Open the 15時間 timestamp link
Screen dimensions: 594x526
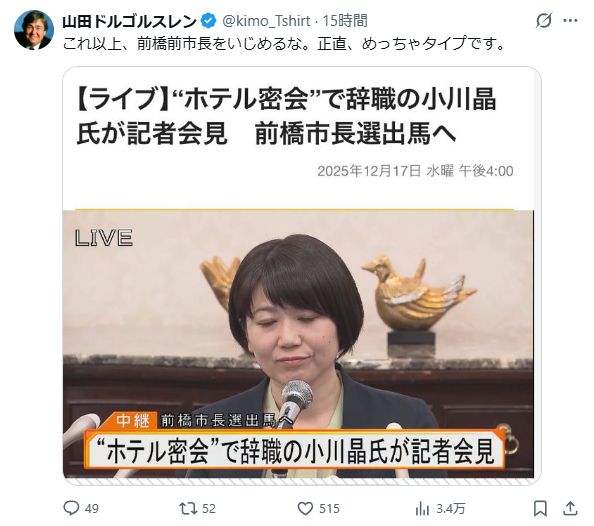point(345,21)
